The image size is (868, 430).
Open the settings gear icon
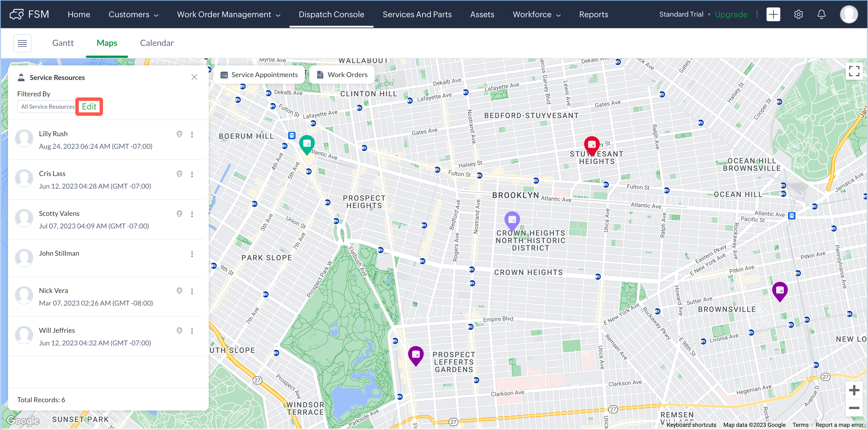(798, 15)
